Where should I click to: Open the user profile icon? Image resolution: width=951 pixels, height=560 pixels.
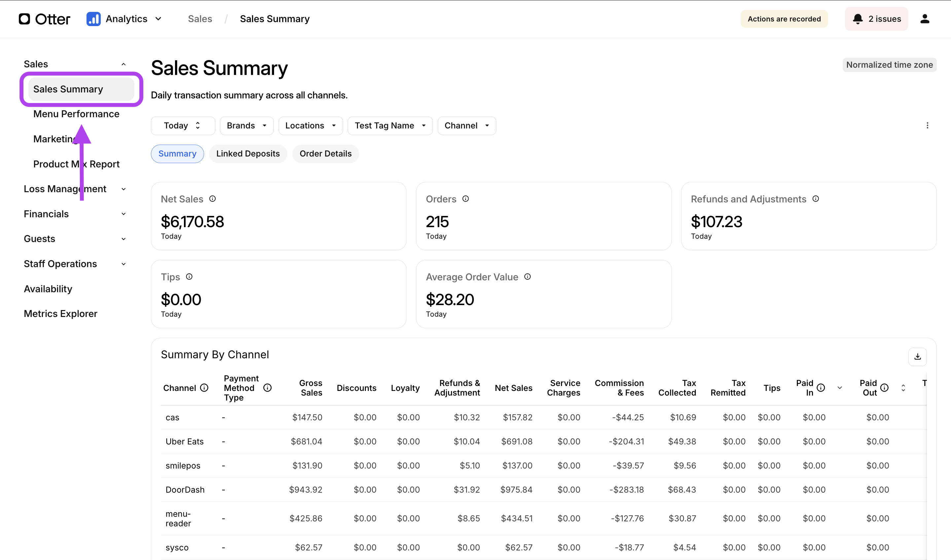[924, 19]
